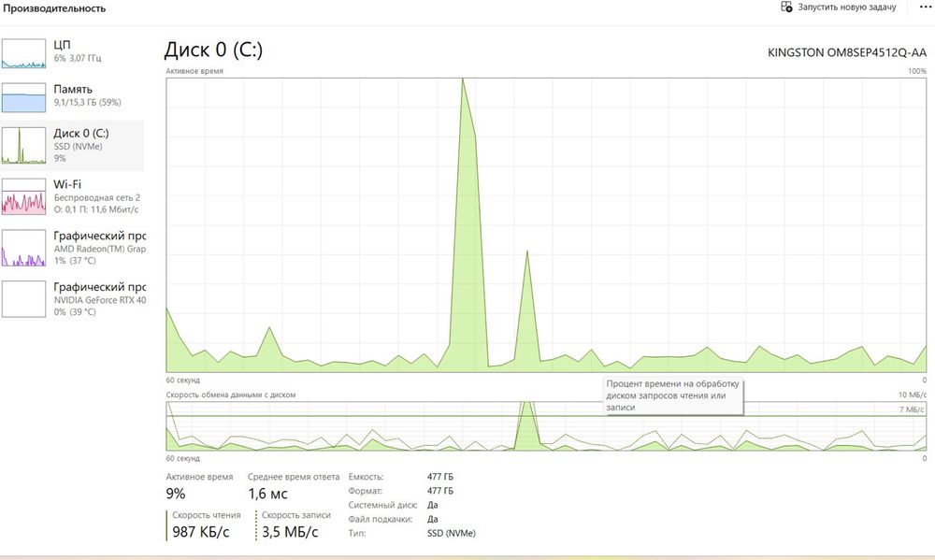The height and width of the screenshot is (560, 935).
Task: Click Да next to Системный диск
Action: click(x=433, y=505)
